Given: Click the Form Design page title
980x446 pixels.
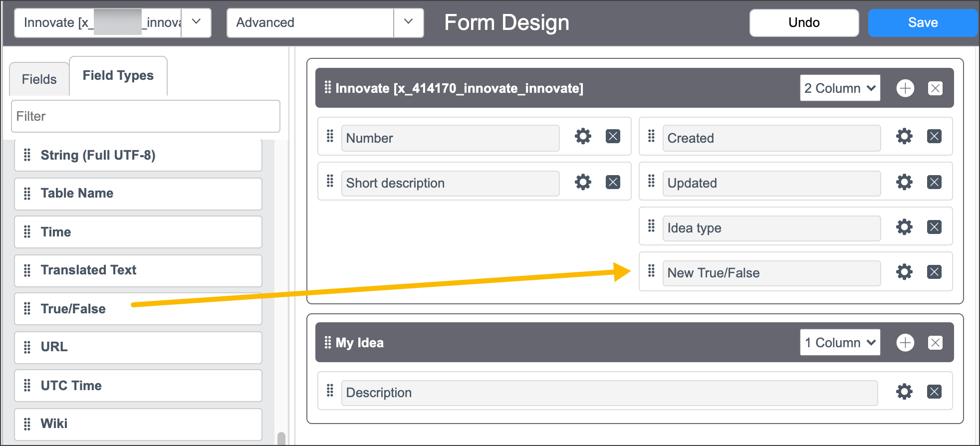Looking at the screenshot, I should (506, 22).
